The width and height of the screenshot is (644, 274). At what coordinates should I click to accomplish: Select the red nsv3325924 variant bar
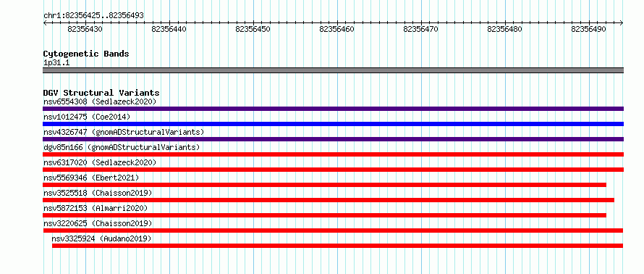pyautogui.click(x=338, y=246)
